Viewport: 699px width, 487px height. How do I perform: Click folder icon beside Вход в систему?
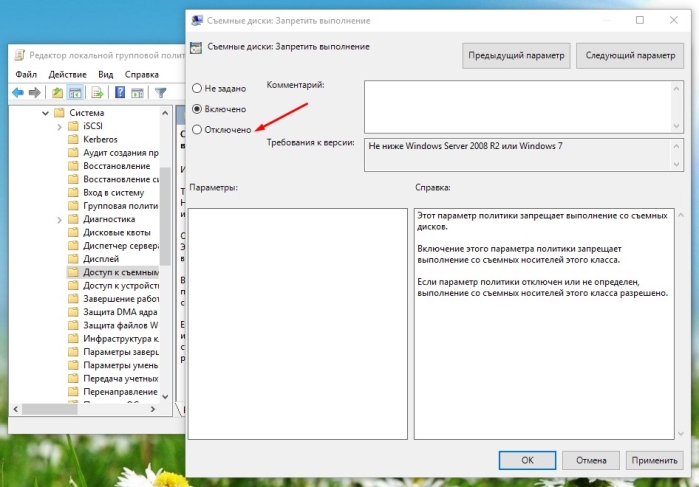(x=73, y=192)
